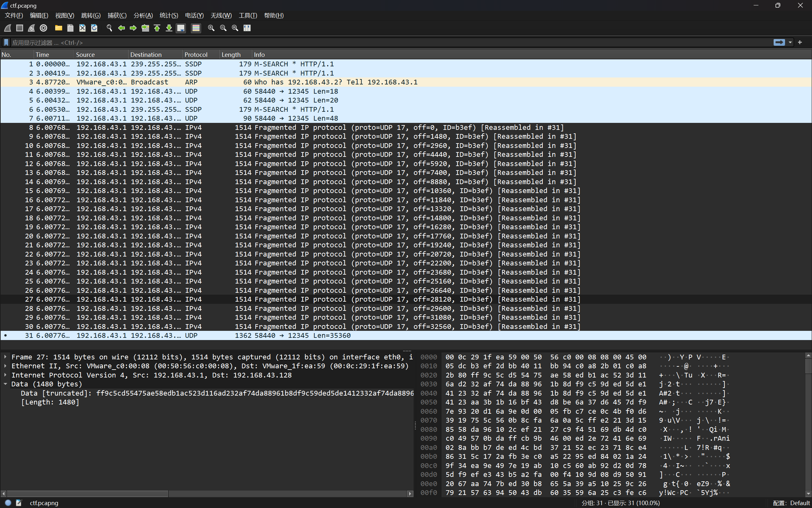Select packet 31 UDP Len=35360

[x=406, y=336]
